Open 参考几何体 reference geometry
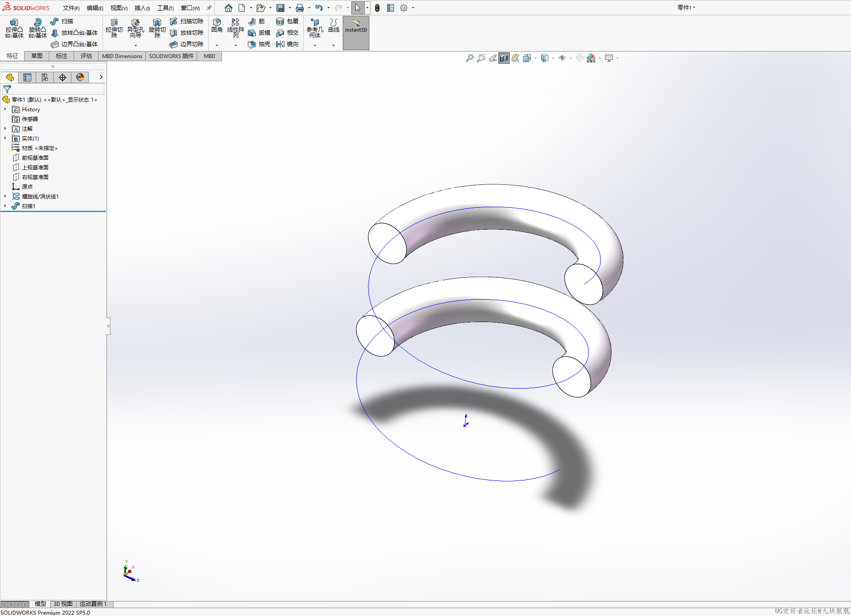 315,28
